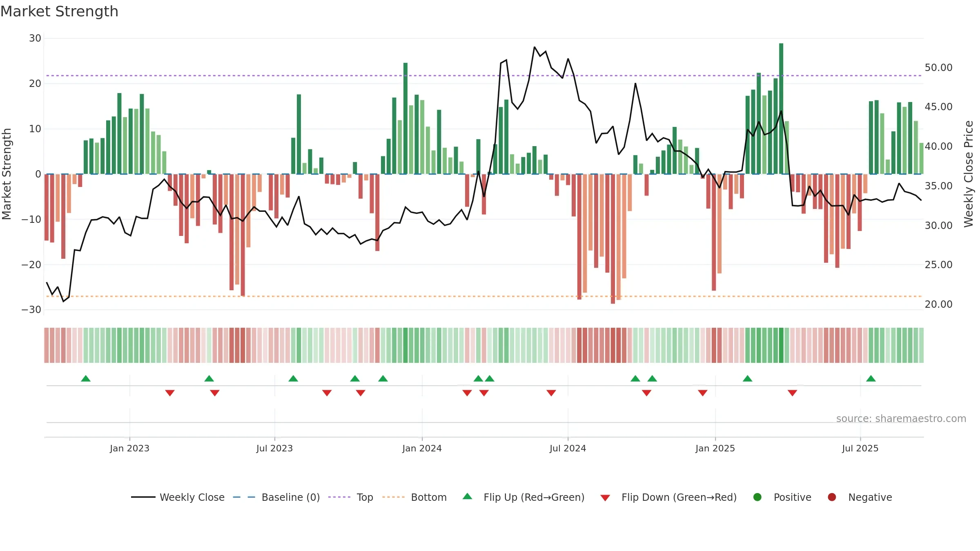Toggle the Baseline (0) legend label

click(x=291, y=497)
